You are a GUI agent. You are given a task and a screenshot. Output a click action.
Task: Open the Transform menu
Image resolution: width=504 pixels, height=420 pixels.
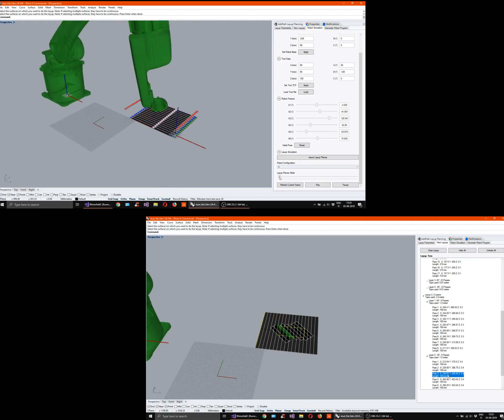[72, 7]
